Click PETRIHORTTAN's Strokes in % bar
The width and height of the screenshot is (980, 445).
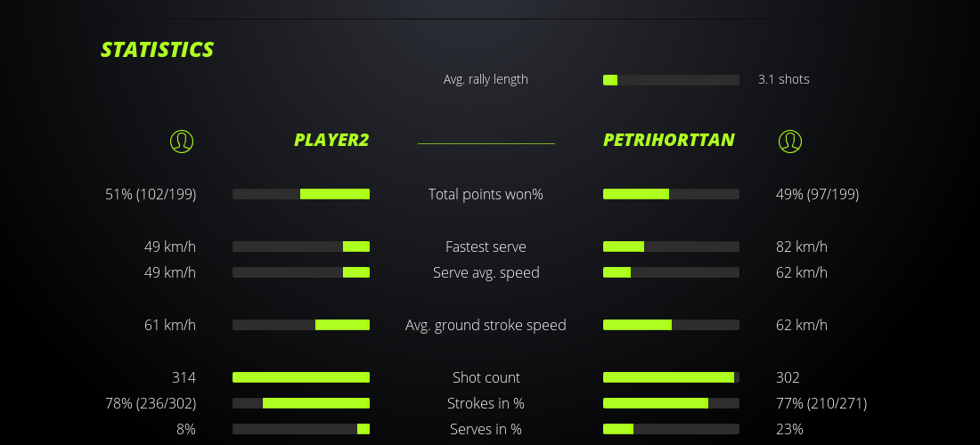[x=671, y=403]
